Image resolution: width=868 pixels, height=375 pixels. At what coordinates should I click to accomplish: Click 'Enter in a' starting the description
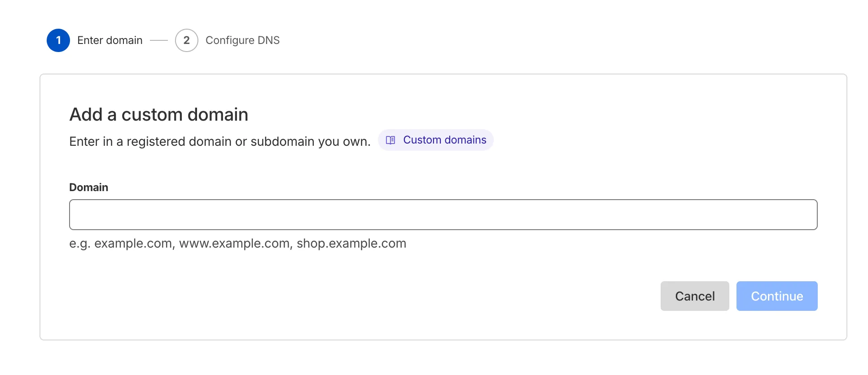(x=96, y=142)
